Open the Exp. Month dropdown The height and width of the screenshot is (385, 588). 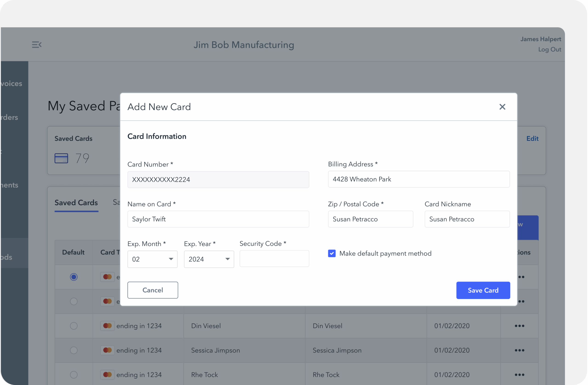[153, 260]
